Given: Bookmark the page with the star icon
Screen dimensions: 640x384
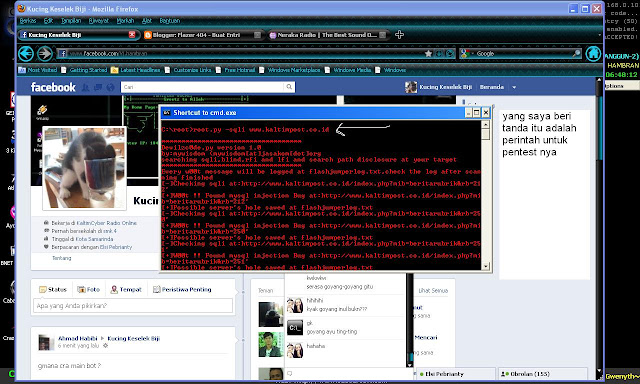Looking at the screenshot, I should pos(428,53).
